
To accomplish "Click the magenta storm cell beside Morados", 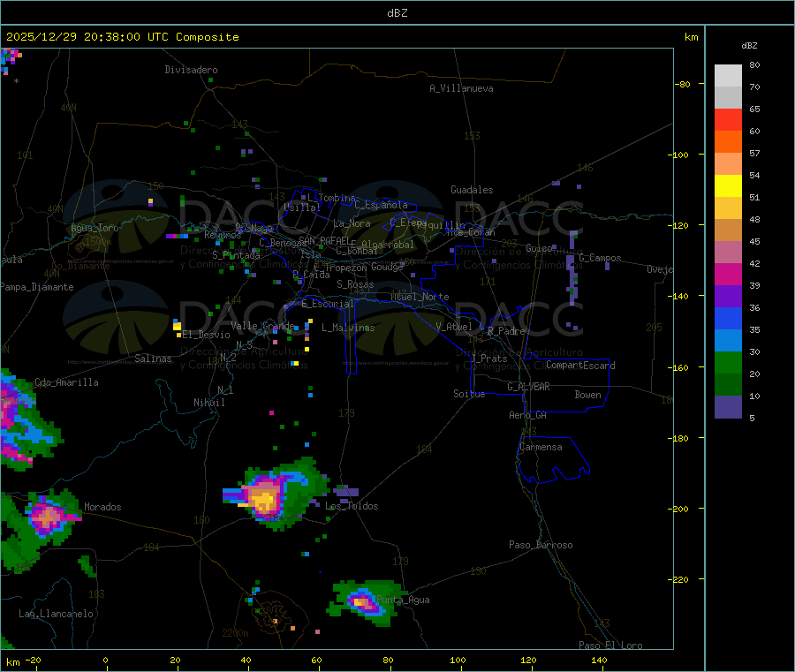I will (49, 517).
